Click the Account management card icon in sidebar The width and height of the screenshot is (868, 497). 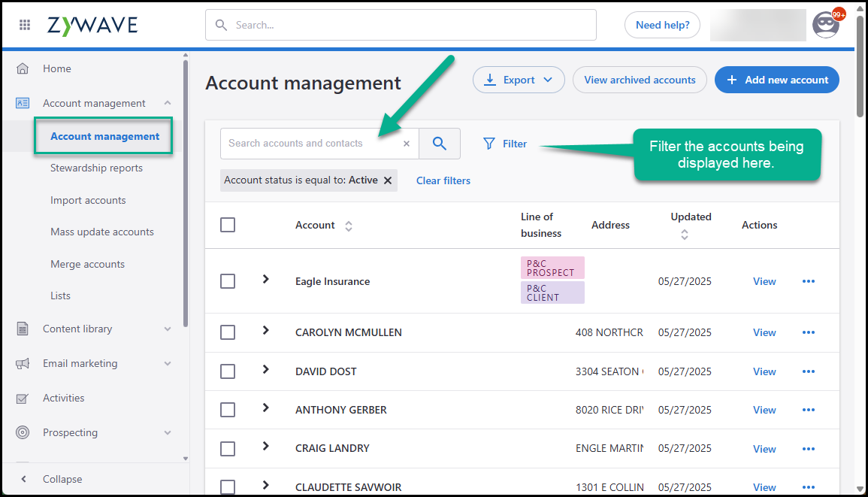tap(22, 103)
